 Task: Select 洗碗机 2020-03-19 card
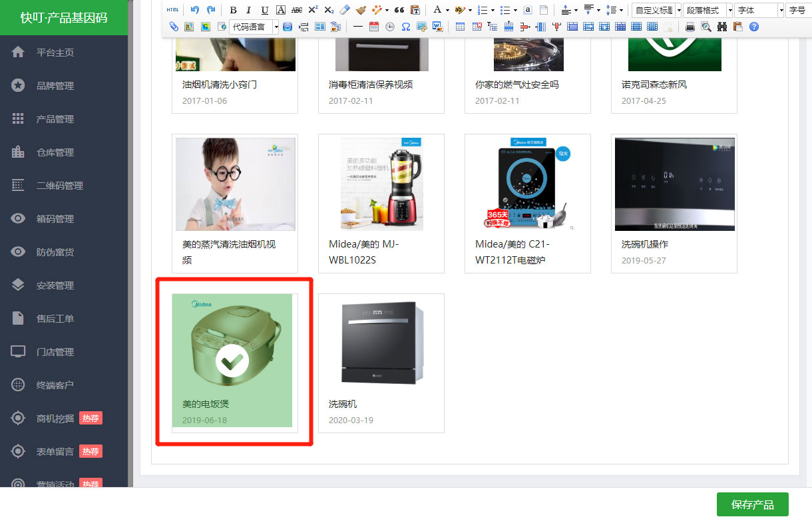(x=381, y=363)
